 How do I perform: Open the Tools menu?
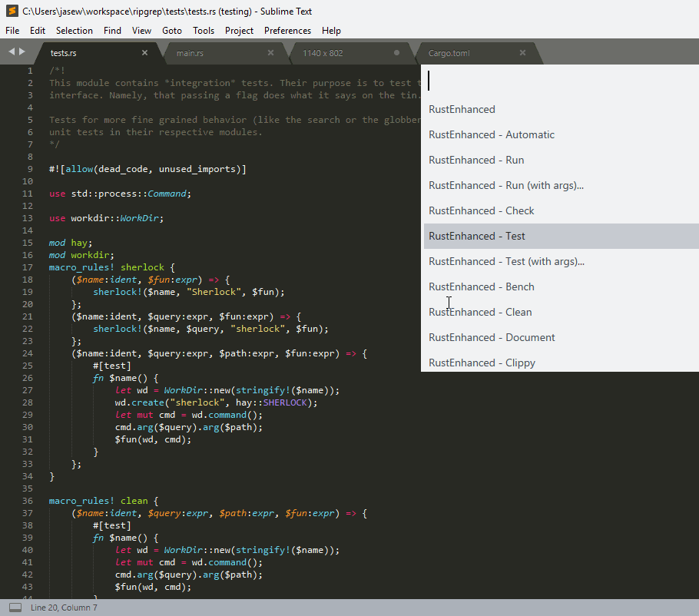(x=204, y=31)
